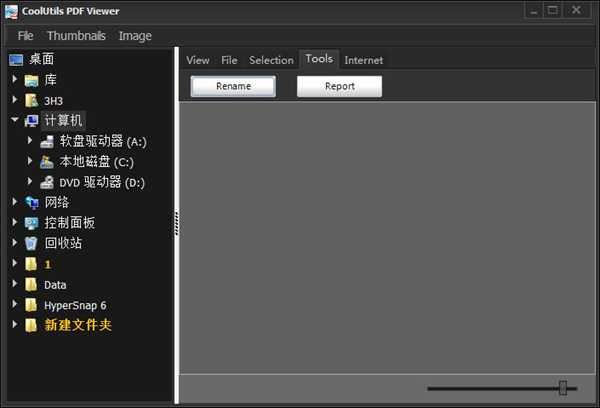The image size is (600, 408).
Task: Close the CoolUtils PDF Viewer window
Action: (x=576, y=11)
